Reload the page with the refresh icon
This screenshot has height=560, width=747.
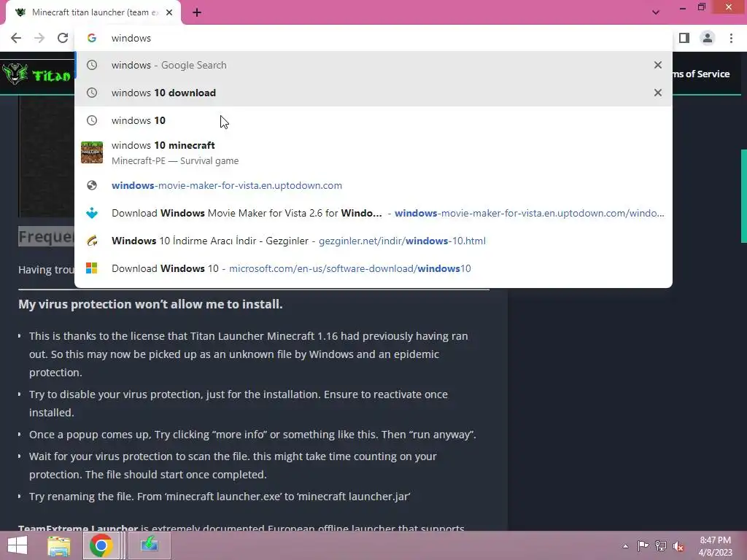[63, 38]
